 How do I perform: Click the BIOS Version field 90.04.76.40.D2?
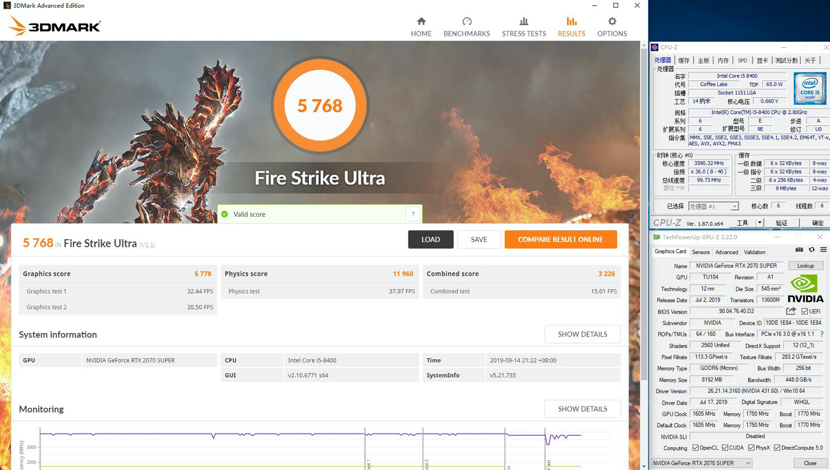(x=736, y=311)
